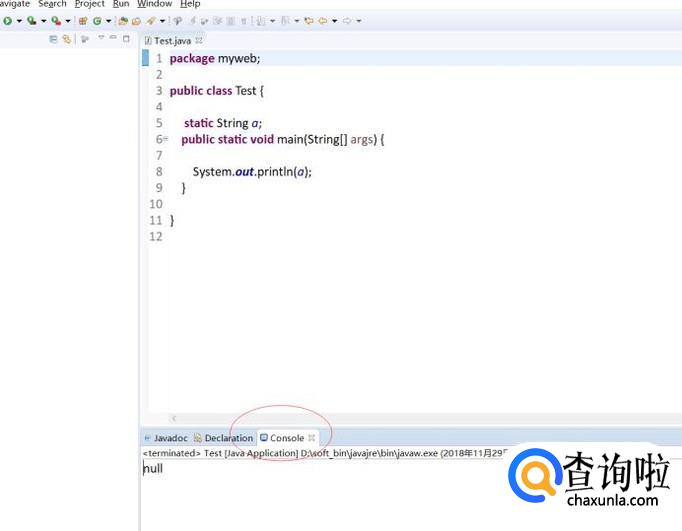Viewport: 682px width, 531px height.
Task: Open the Forward navigation history dropdown
Action: tap(359, 21)
